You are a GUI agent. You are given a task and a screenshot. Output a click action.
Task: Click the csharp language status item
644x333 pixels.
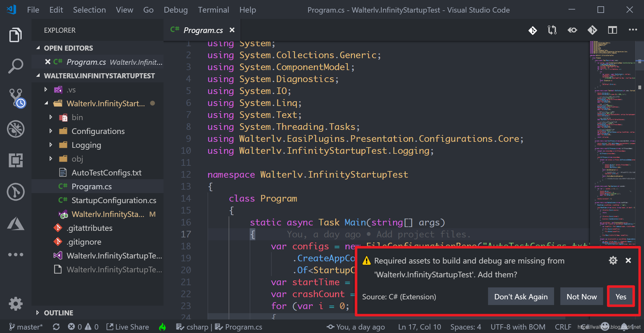click(x=192, y=327)
